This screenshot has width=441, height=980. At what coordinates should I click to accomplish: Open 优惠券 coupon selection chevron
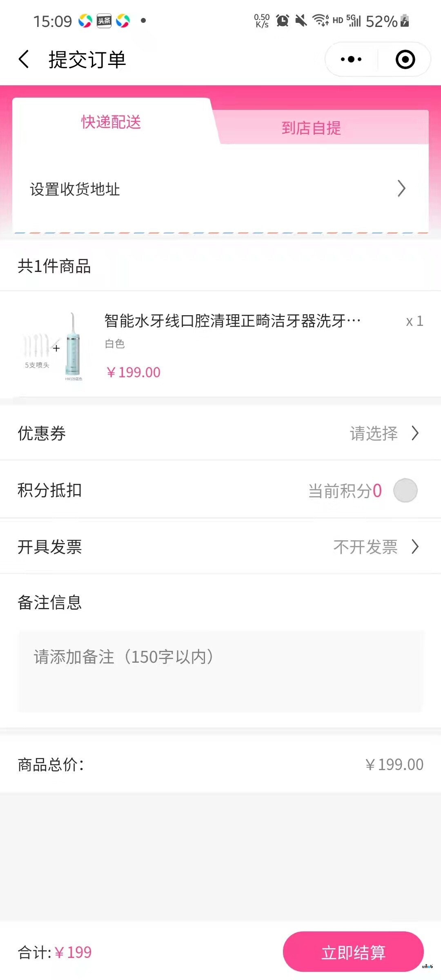click(x=415, y=433)
